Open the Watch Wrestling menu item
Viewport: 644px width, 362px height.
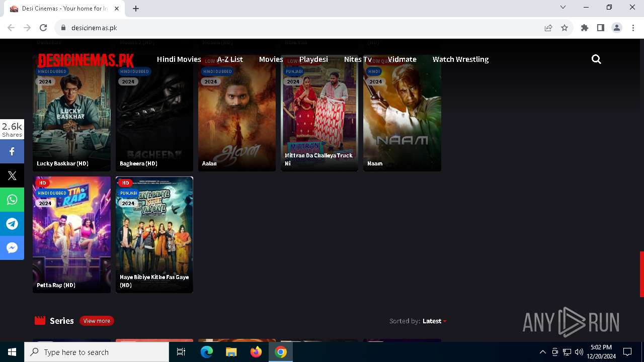point(460,59)
